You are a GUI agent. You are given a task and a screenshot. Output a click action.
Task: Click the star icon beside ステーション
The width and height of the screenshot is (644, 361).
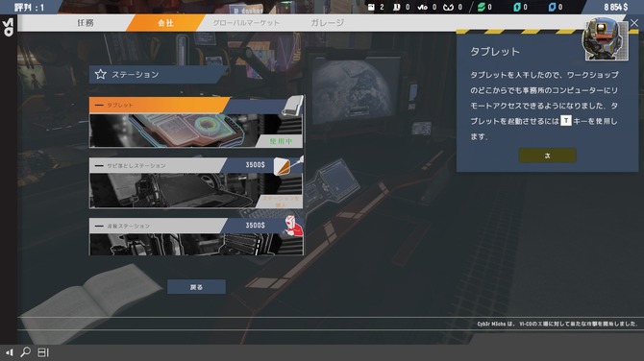100,74
